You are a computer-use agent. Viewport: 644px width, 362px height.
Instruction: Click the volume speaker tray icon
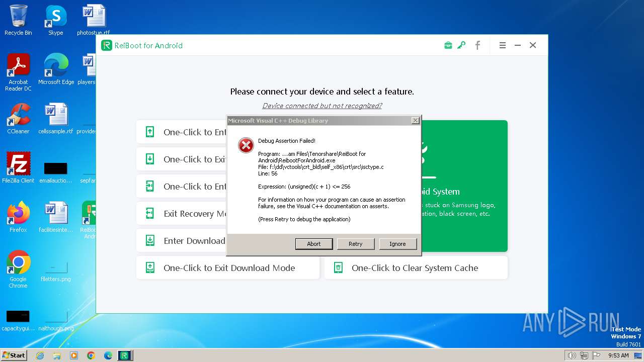(x=572, y=355)
